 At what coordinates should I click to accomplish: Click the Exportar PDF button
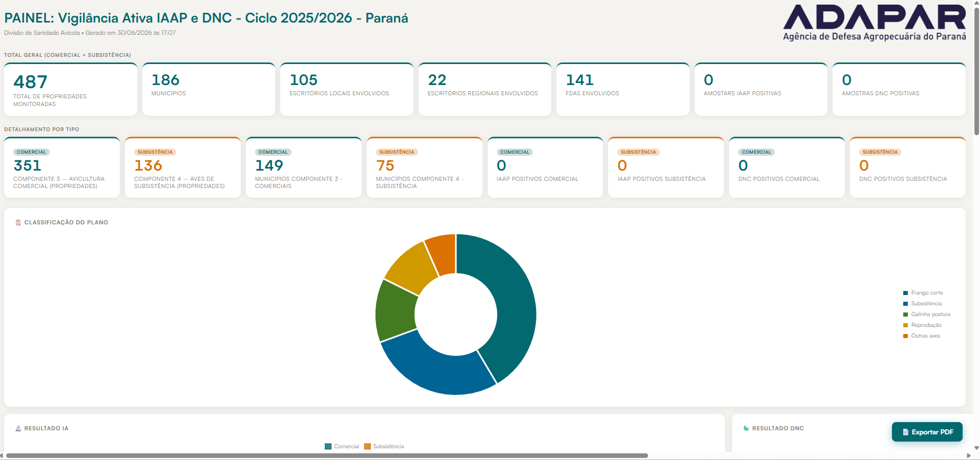(927, 432)
